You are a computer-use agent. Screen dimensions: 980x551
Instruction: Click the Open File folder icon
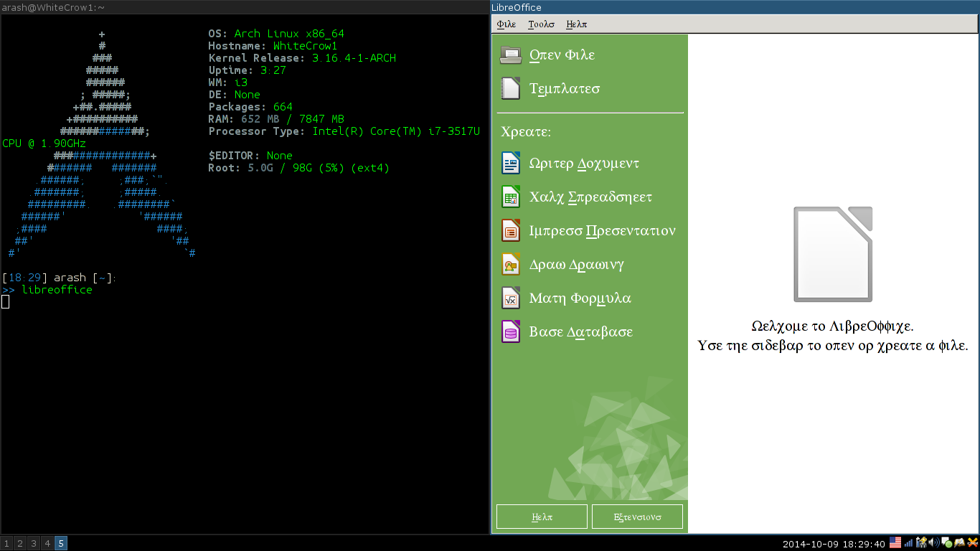click(511, 55)
